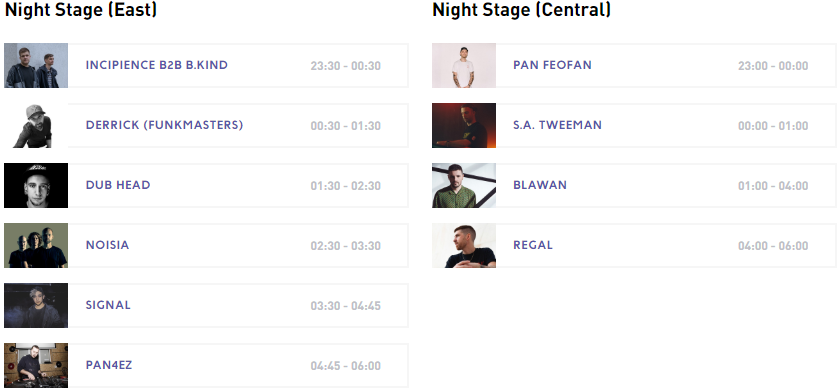The width and height of the screenshot is (839, 388).
Task: Select the SIGNAL artist name
Action: 108,305
